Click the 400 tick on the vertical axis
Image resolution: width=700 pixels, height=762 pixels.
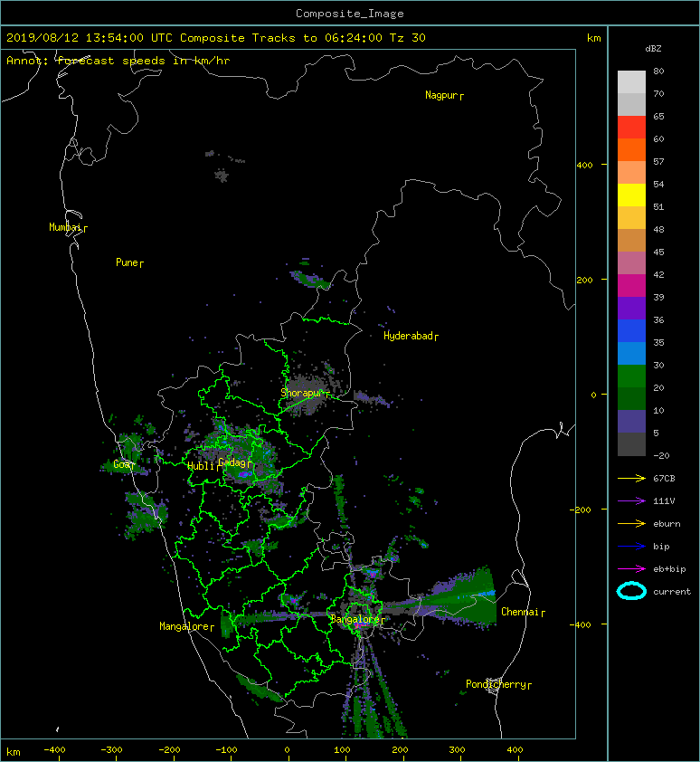tap(585, 166)
